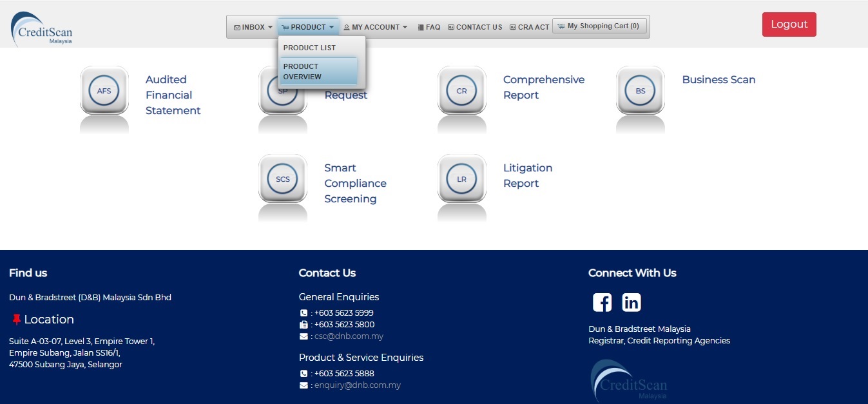
Task: Click the fax icon beside +603 5623 5800
Action: [304, 325]
